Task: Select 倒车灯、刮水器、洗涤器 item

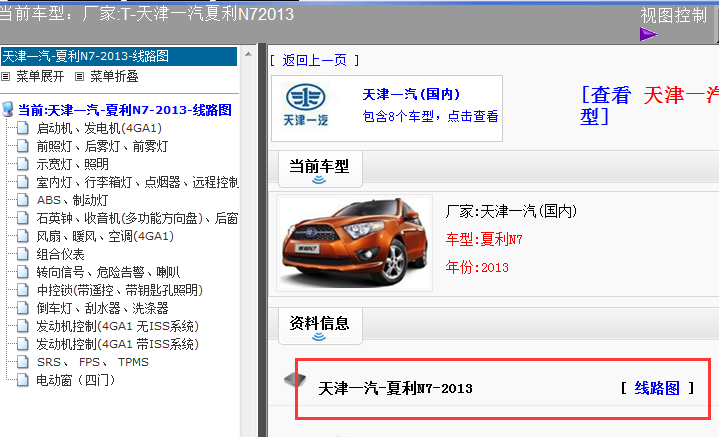Action: pyautogui.click(x=102, y=308)
